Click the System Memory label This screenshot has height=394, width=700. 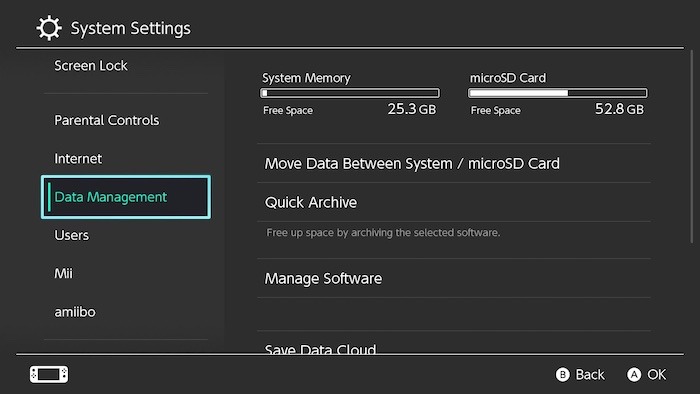pyautogui.click(x=306, y=78)
